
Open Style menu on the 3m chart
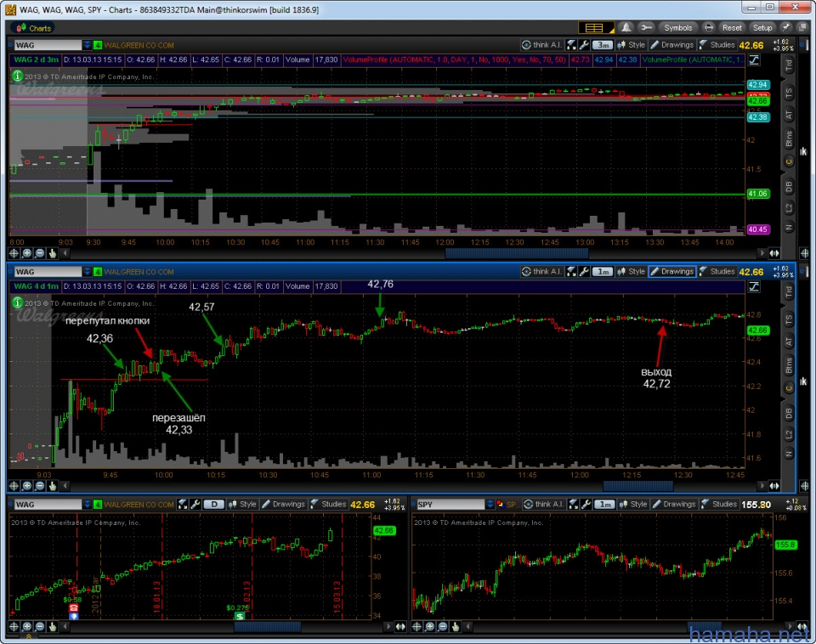click(631, 45)
